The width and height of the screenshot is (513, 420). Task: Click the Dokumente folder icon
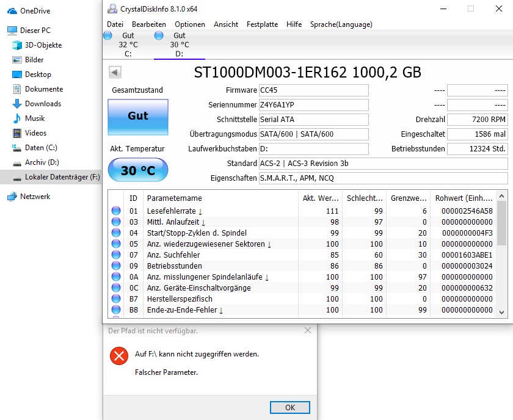pyautogui.click(x=17, y=89)
